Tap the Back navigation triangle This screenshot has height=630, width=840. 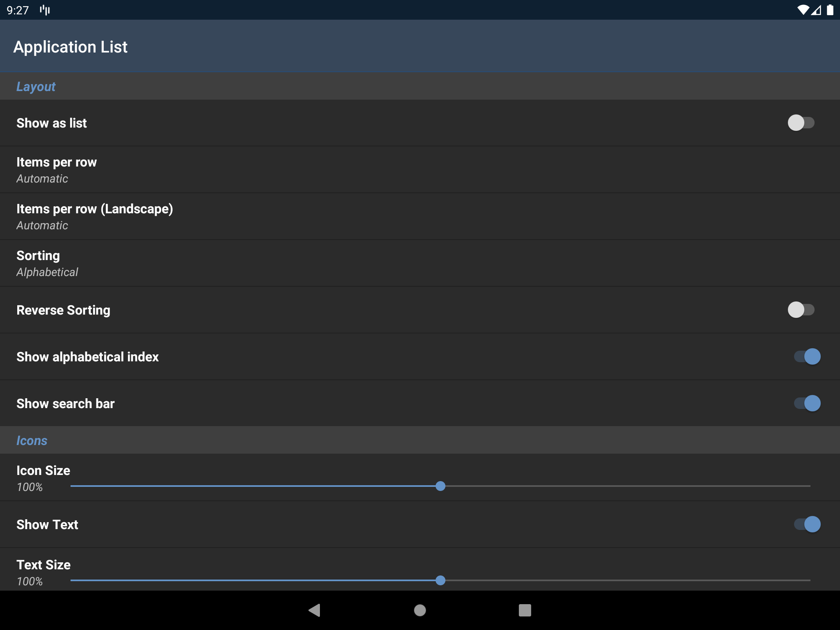[x=315, y=610]
